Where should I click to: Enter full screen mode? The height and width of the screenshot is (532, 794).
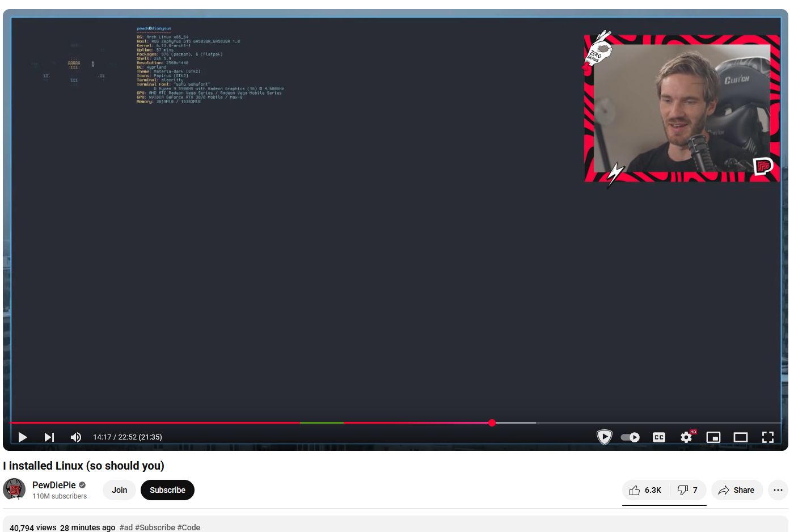[x=767, y=437]
